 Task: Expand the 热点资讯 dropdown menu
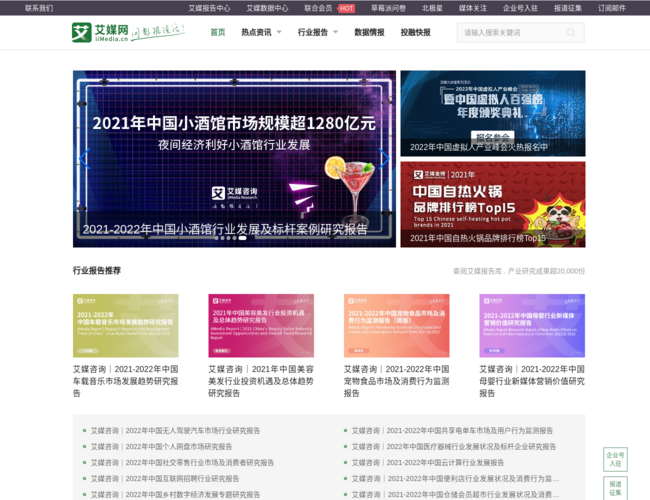point(260,32)
